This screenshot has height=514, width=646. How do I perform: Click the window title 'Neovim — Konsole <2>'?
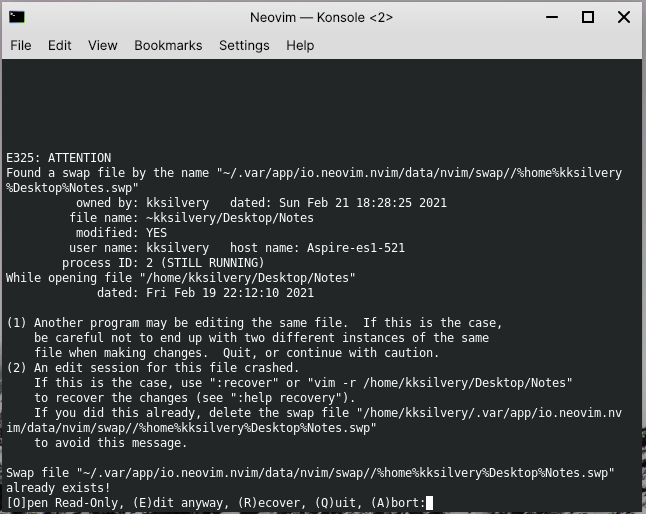click(x=321, y=18)
